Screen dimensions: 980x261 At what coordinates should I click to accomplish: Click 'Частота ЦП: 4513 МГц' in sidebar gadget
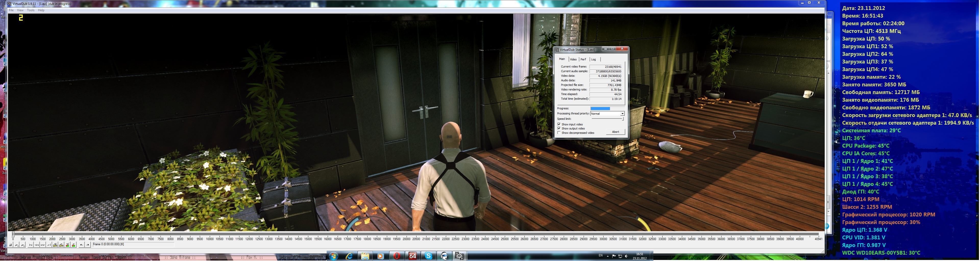[x=871, y=31]
